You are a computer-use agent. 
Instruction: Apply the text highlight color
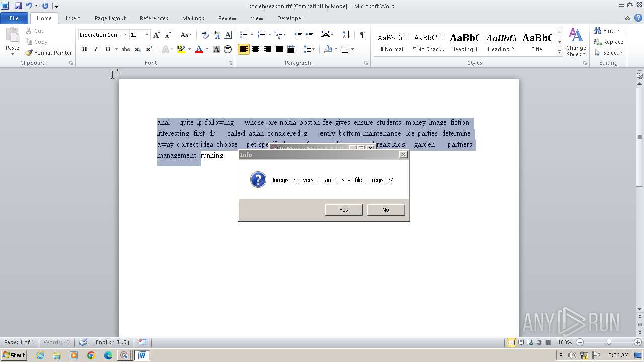(181, 49)
